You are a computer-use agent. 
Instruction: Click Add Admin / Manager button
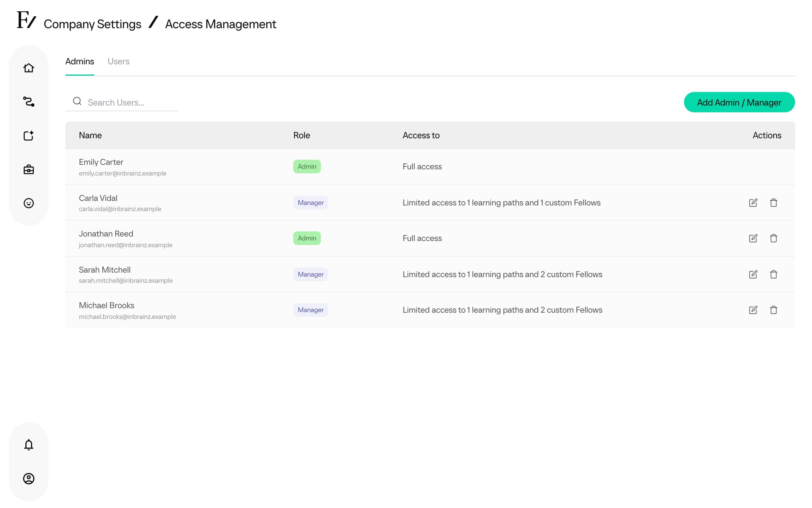click(x=739, y=102)
